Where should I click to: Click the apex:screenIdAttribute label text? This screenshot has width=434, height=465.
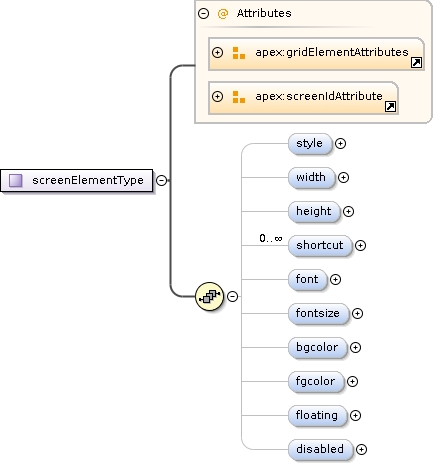[x=319, y=96]
